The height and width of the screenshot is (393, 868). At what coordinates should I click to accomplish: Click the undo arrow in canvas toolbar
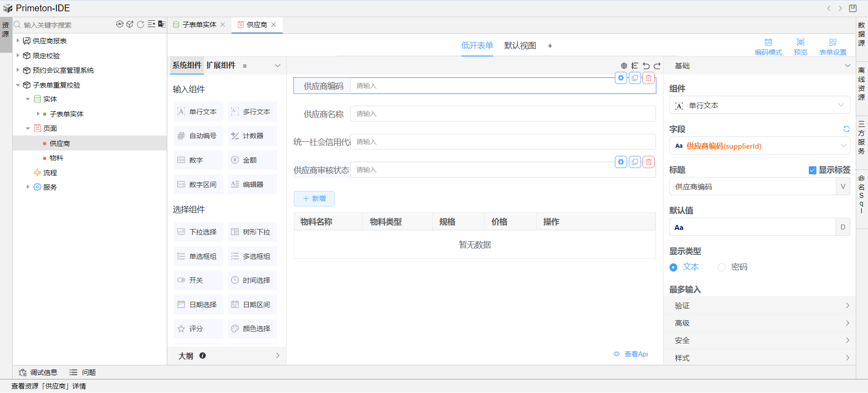pyautogui.click(x=646, y=66)
